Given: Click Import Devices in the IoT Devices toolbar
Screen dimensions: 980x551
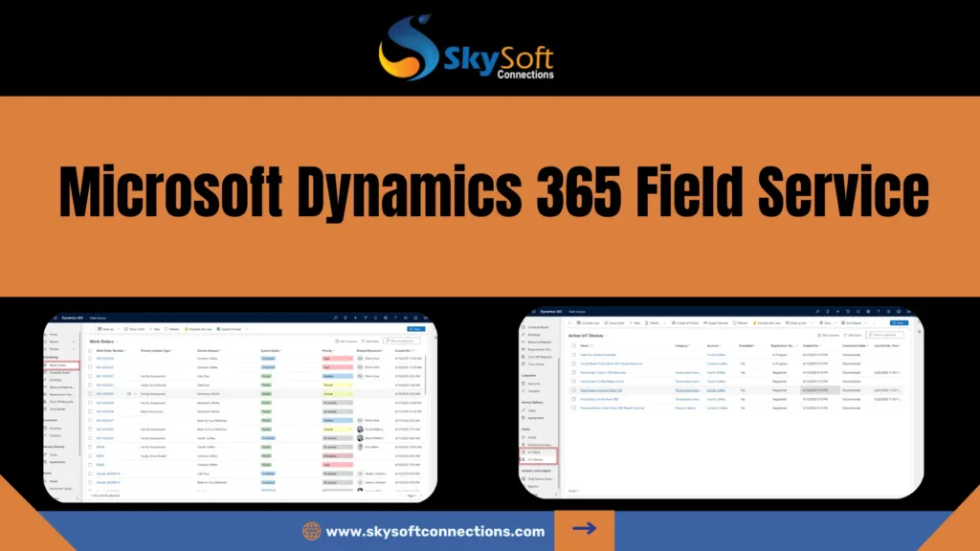Looking at the screenshot, I should tap(716, 323).
